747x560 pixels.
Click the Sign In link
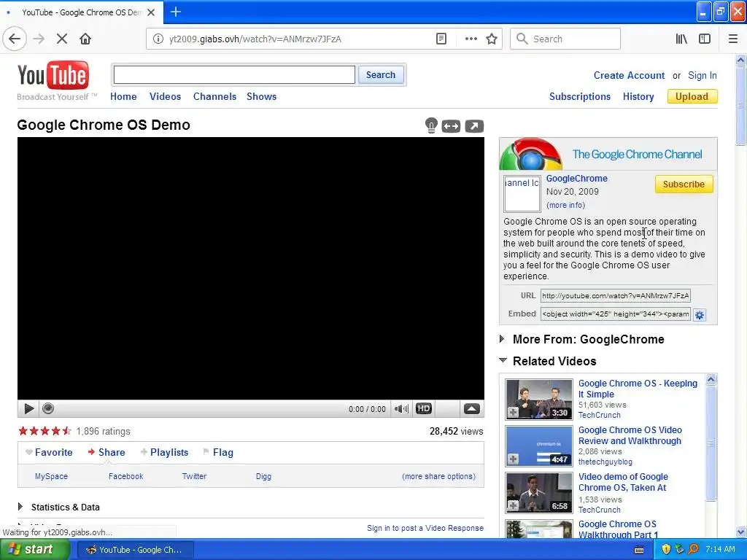[x=703, y=75]
